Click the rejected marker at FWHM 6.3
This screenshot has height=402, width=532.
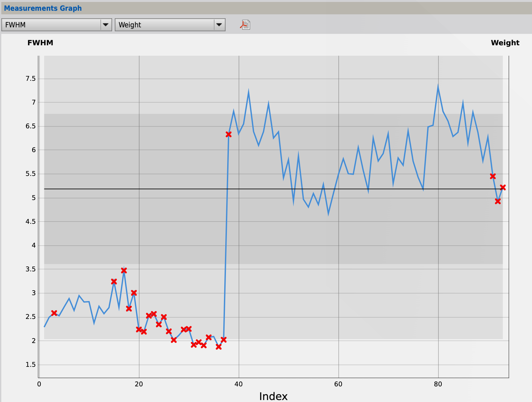pos(229,134)
